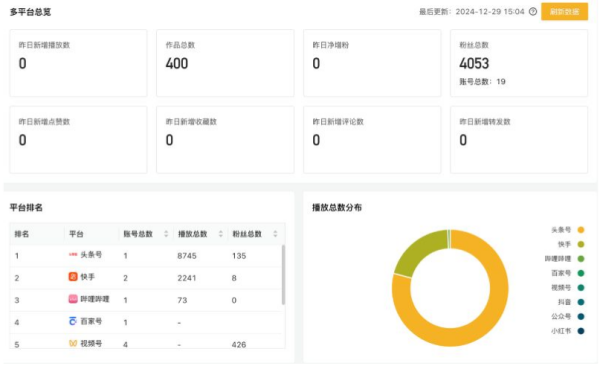Sort table by 粉丝总数 column arrows

[275, 234]
